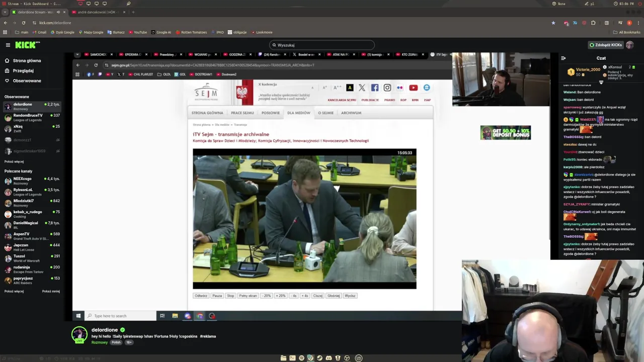
Task: Open DLA MEDIÓW tab on Sejm page
Action: (x=299, y=113)
